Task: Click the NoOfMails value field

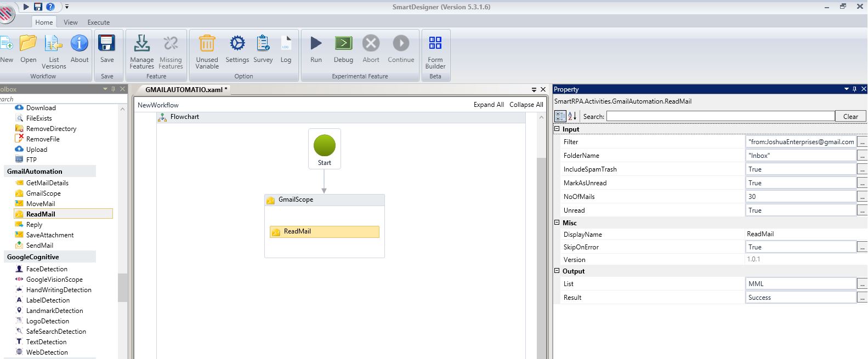Action: click(x=800, y=197)
